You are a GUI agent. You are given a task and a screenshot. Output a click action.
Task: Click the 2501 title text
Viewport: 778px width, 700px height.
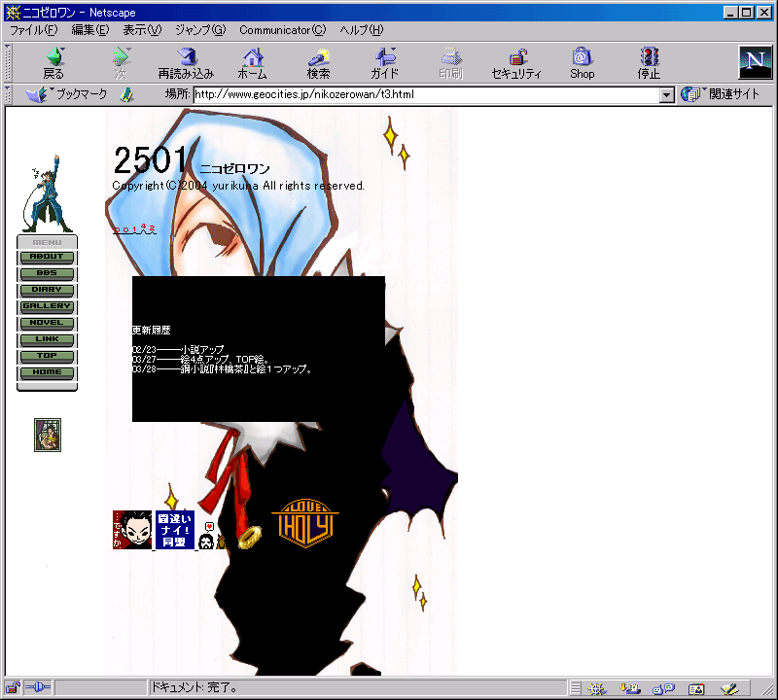point(151,160)
